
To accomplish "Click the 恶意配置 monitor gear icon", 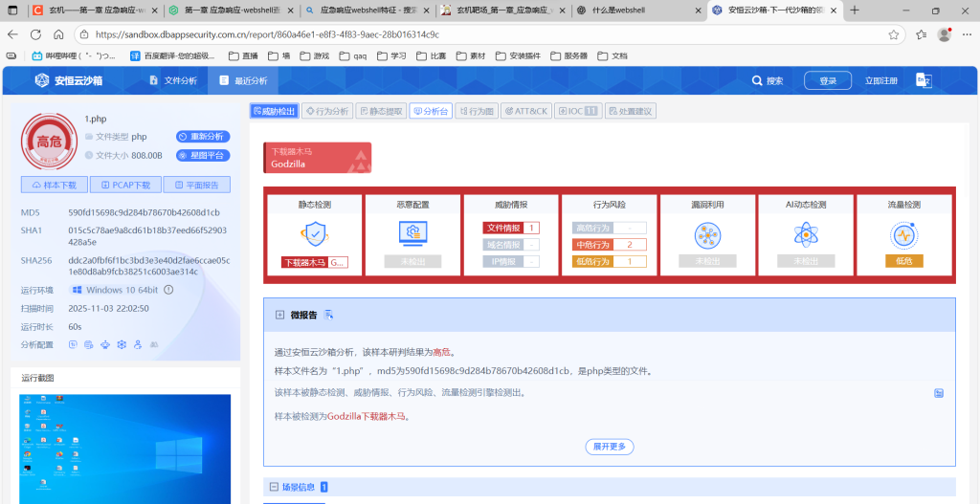I will pyautogui.click(x=412, y=233).
